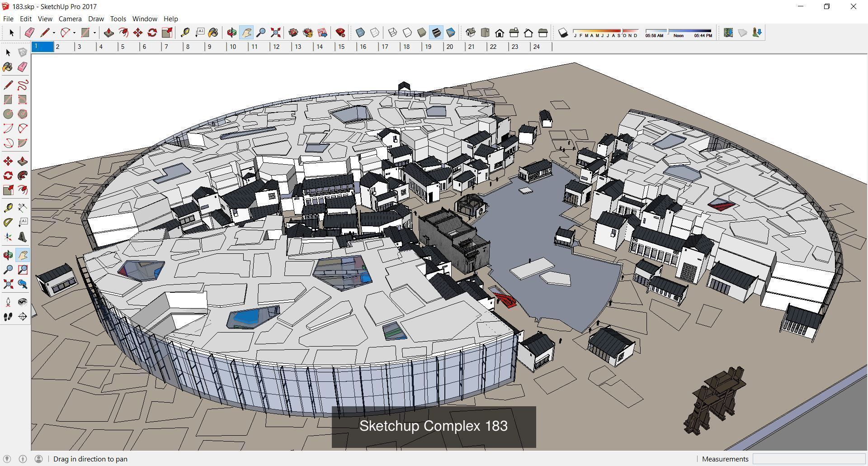Choose Circle tool in left palette
Viewport: 868px width, 466px height.
click(x=8, y=114)
